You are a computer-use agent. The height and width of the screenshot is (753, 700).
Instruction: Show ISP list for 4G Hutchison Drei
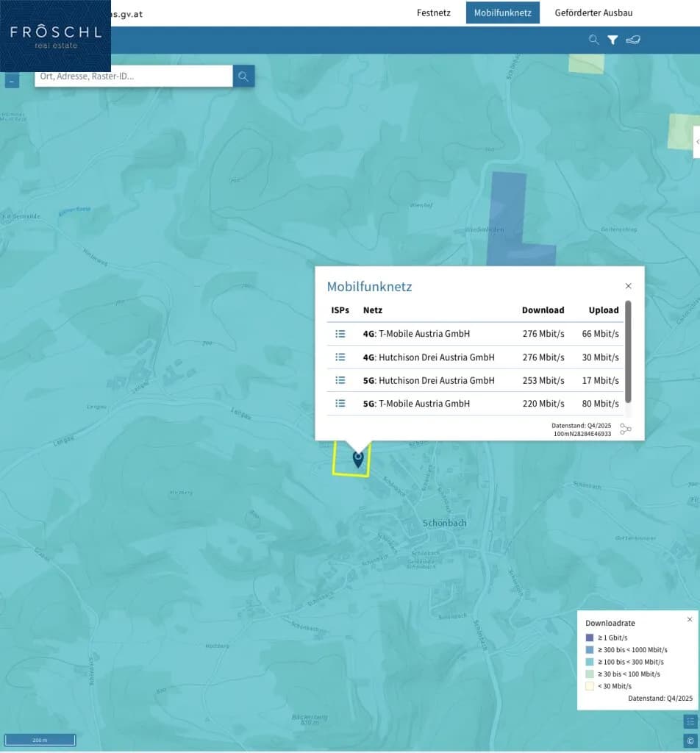tap(340, 357)
